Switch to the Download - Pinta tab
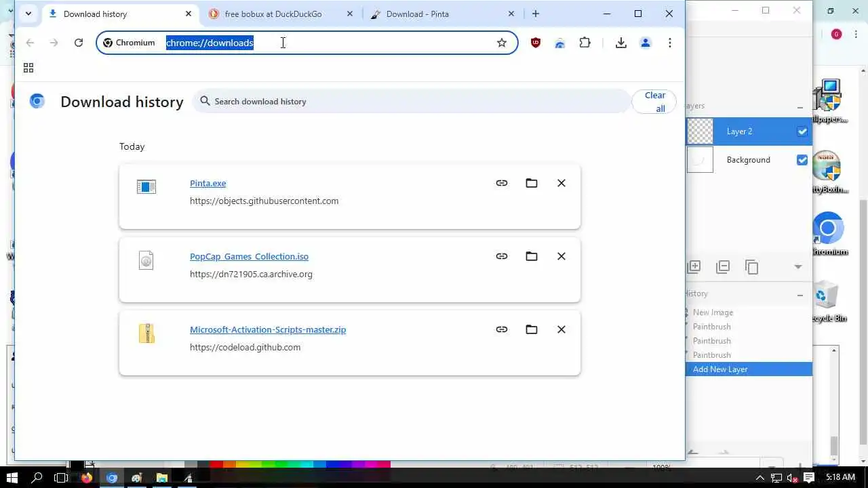The image size is (868, 488). [x=443, y=14]
